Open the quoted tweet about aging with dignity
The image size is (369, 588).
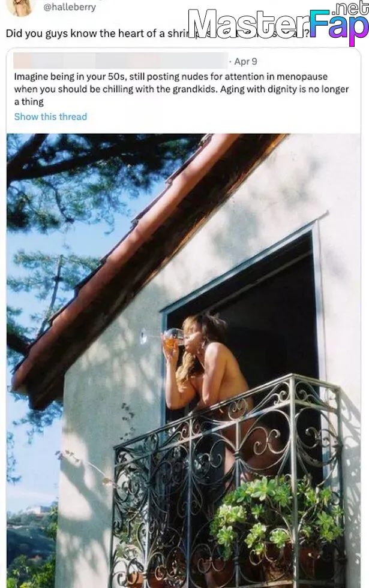tap(182, 89)
